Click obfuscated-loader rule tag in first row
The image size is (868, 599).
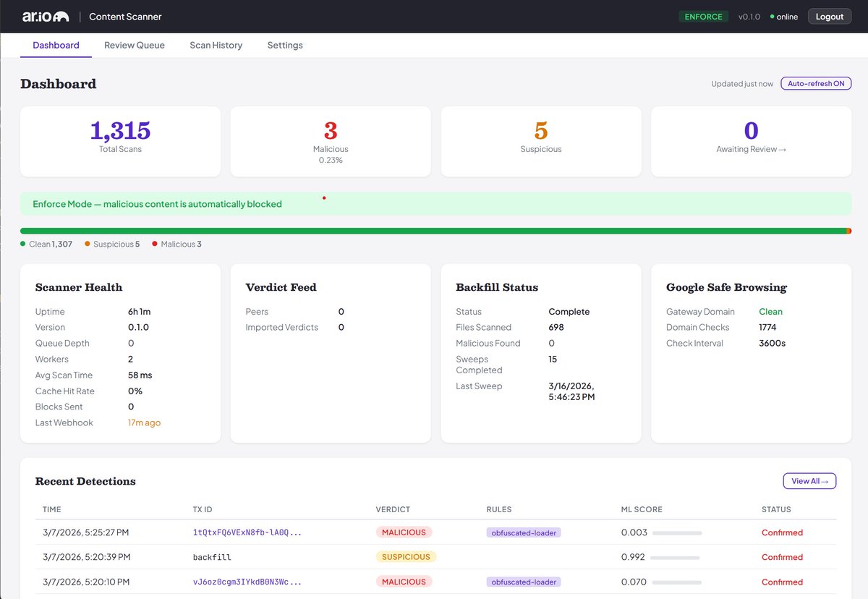pos(524,532)
